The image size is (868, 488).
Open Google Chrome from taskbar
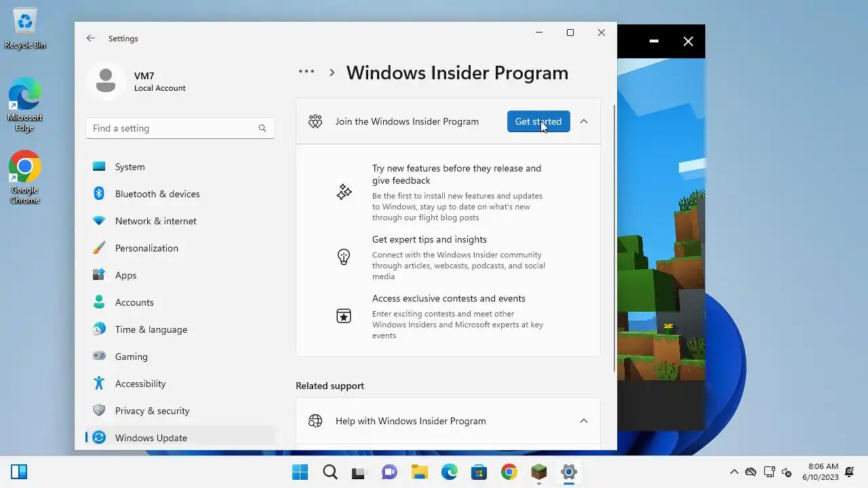[x=509, y=472]
